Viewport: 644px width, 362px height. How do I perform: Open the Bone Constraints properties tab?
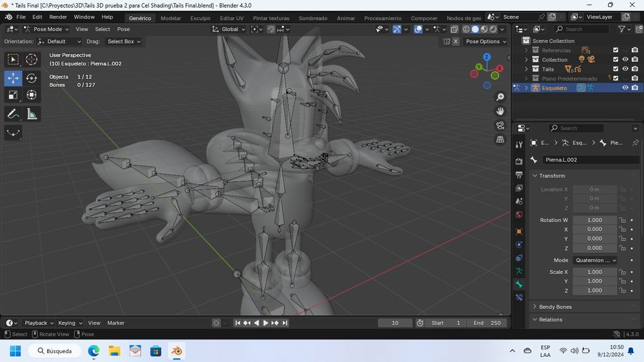(x=519, y=298)
